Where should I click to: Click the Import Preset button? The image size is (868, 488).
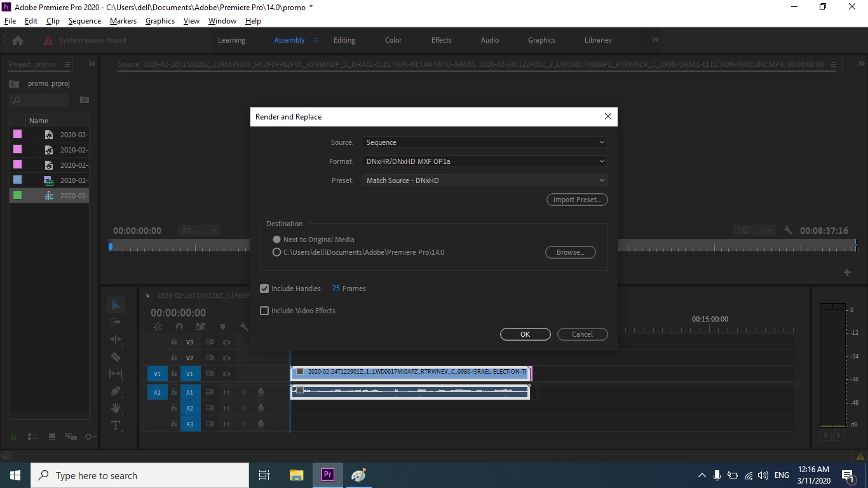click(x=577, y=200)
